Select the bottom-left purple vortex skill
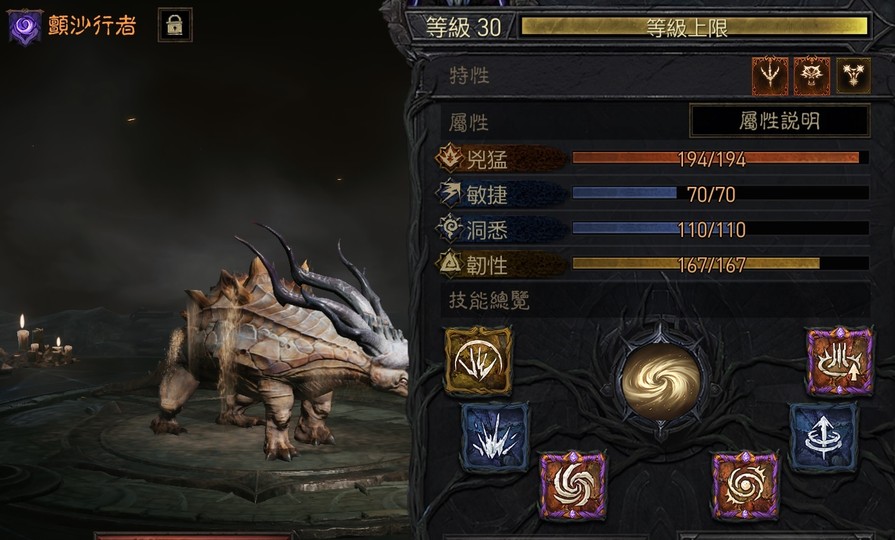895x540 pixels. [x=573, y=486]
